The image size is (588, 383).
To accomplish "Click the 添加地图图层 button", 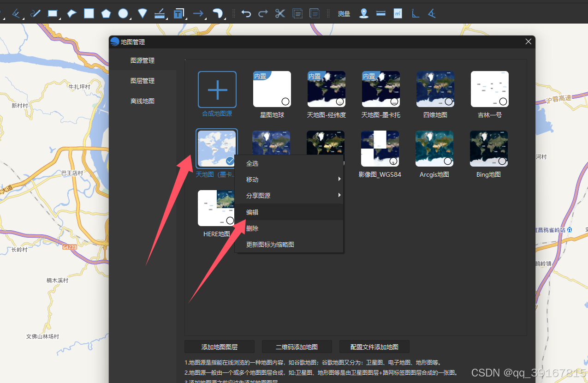I will tap(220, 347).
